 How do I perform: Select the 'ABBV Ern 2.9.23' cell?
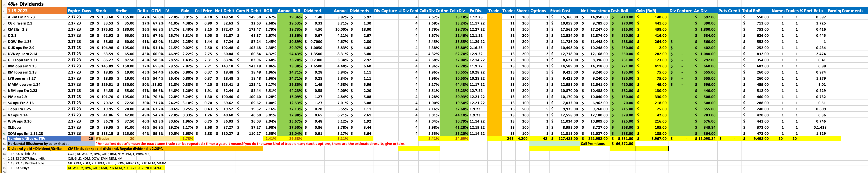[37, 17]
